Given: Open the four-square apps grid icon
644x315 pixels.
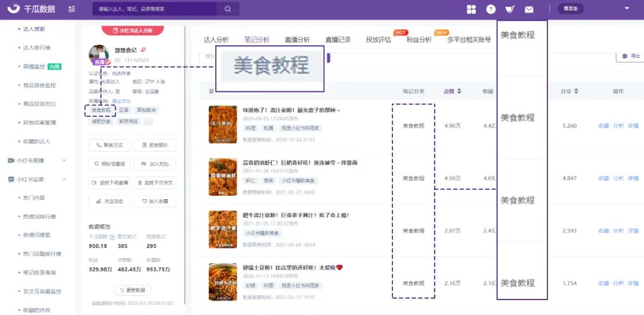Looking at the screenshot, I should point(471,9).
